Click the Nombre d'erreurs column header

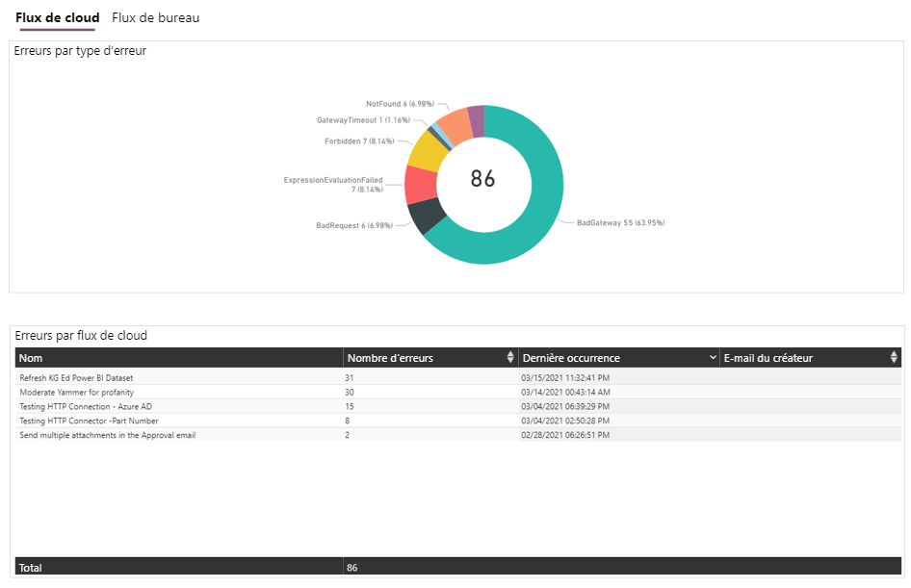tap(430, 358)
